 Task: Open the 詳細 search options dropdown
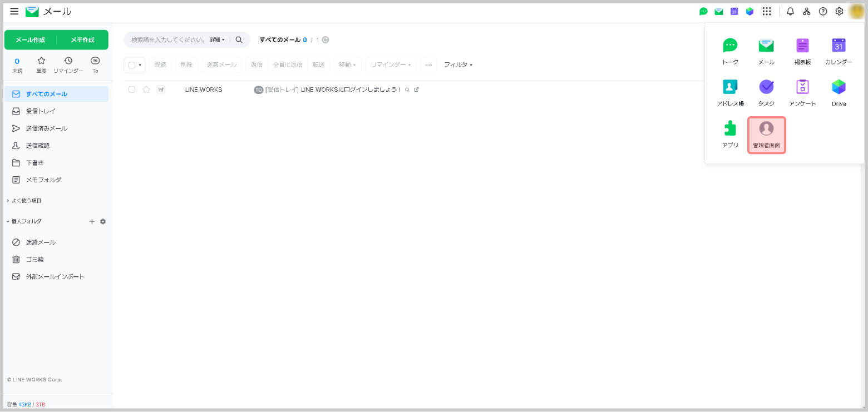pos(218,40)
